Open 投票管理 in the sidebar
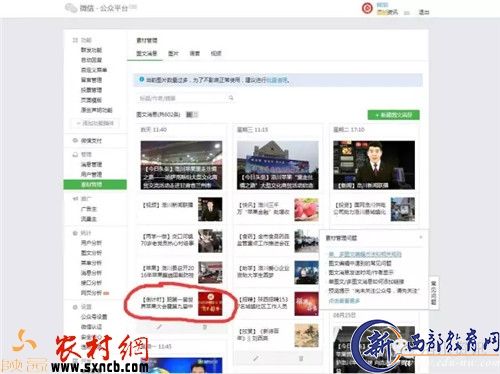The height and width of the screenshot is (374, 500). click(91, 90)
